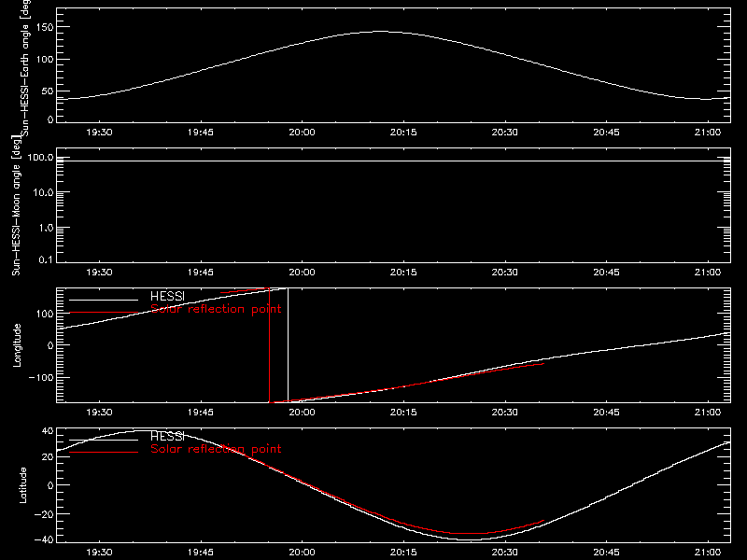The height and width of the screenshot is (560, 747).
Task: Click the 150 tick label on Earth angle plot
Action: click(45, 27)
